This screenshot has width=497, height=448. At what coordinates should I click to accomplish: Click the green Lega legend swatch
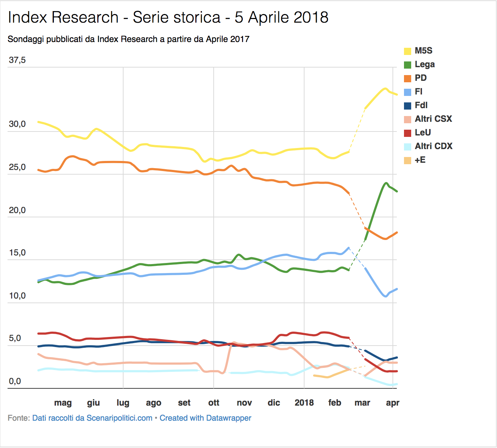[408, 65]
